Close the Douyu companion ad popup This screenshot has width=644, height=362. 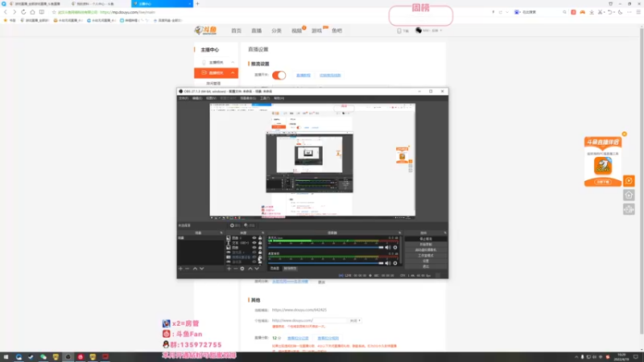click(x=625, y=134)
